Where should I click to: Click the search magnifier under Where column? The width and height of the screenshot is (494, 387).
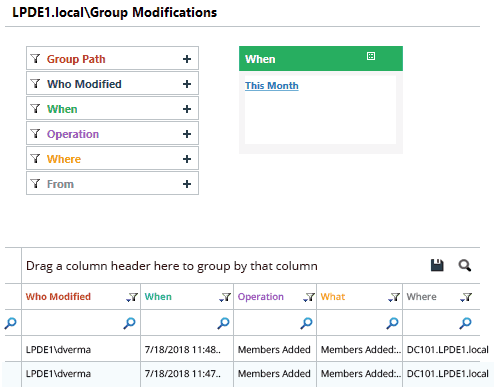pos(465,323)
